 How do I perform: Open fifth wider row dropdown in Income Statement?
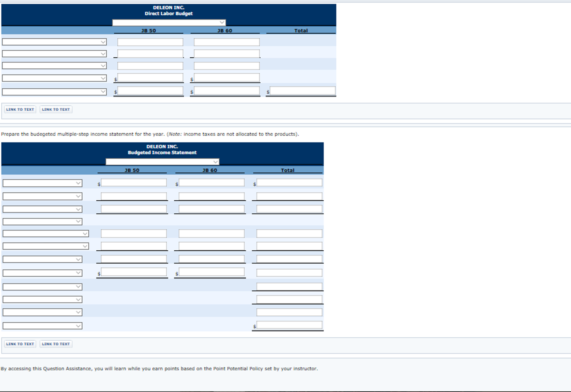tap(46, 234)
